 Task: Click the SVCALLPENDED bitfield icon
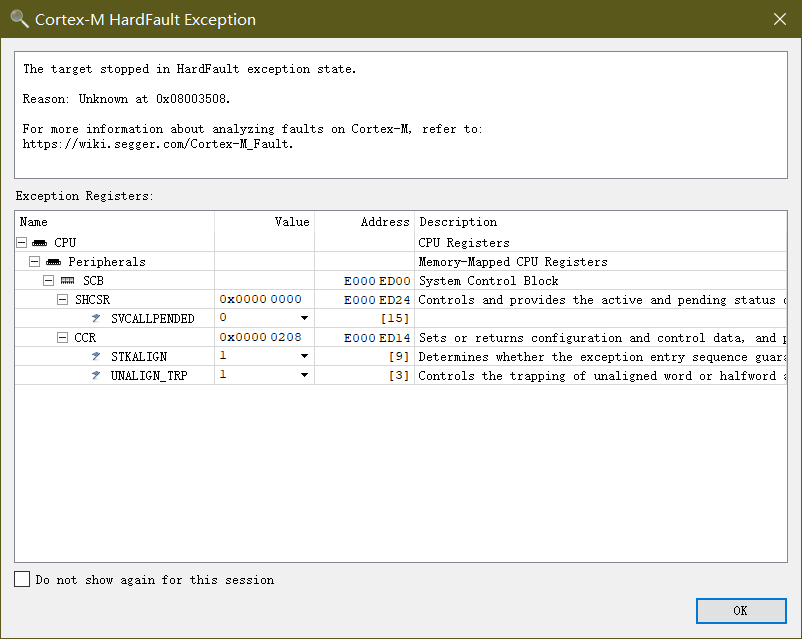click(x=96, y=318)
